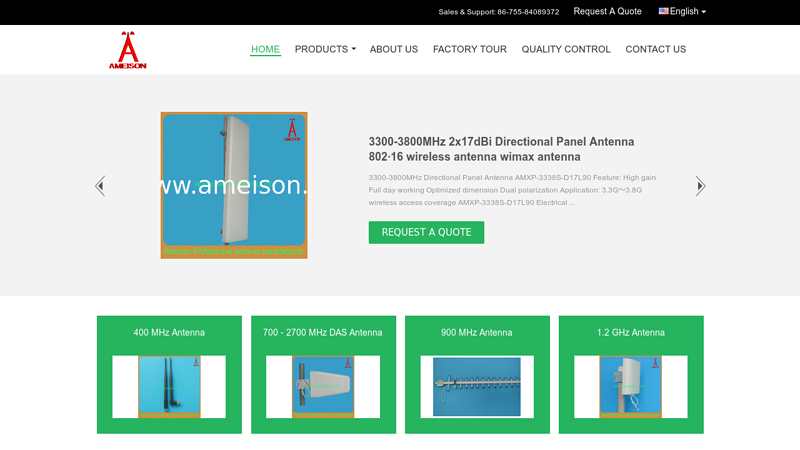Open the 900 MHz Antenna category
Image resolution: width=800 pixels, height=450 pixels.
(x=477, y=333)
